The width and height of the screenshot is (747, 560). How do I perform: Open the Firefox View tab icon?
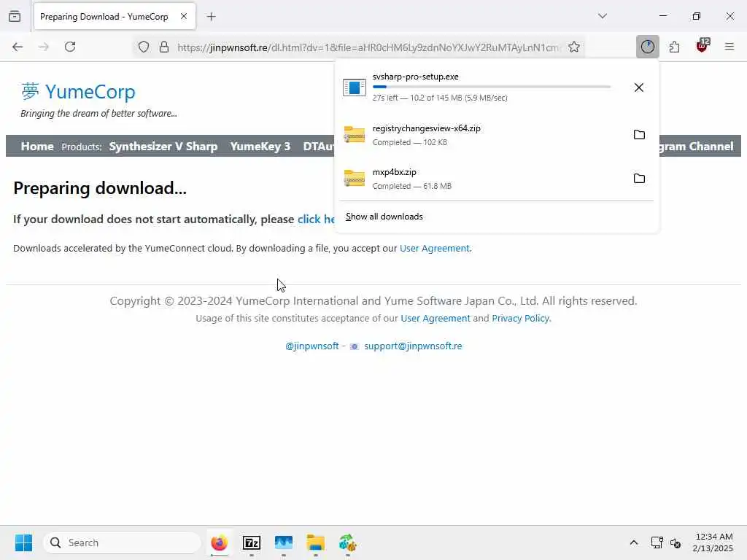click(x=15, y=16)
